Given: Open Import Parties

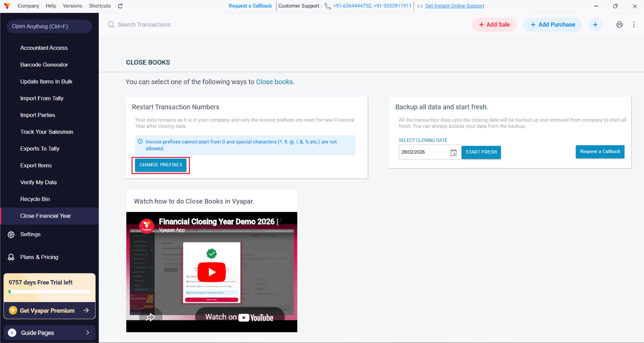Looking at the screenshot, I should (x=50, y=115).
